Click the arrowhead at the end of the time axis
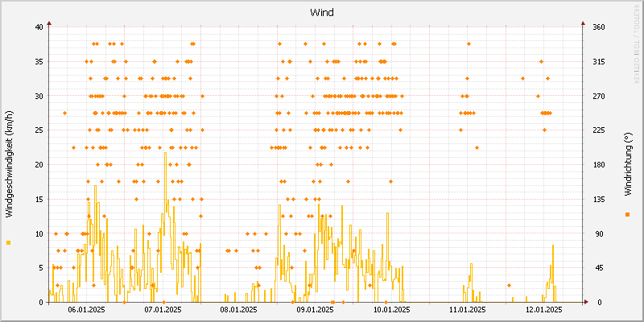The width and height of the screenshot is (644, 322). (586, 302)
